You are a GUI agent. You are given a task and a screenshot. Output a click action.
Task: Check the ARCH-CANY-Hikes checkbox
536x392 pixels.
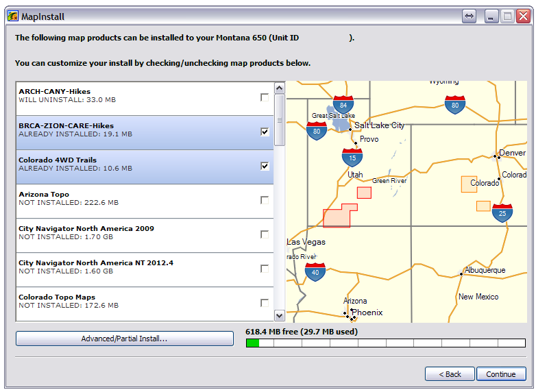(265, 97)
